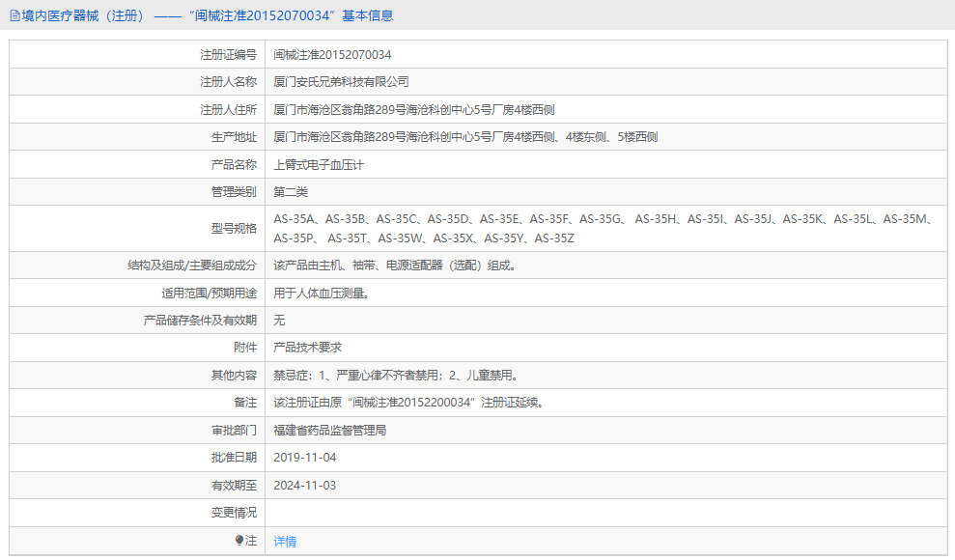Select product name 上臂式电子血压计
Image resolution: width=955 pixels, height=560 pixels.
click(319, 165)
